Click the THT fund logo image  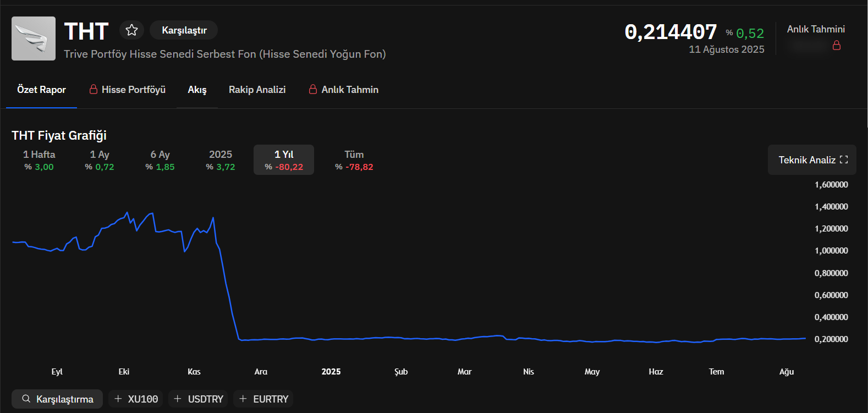point(34,38)
